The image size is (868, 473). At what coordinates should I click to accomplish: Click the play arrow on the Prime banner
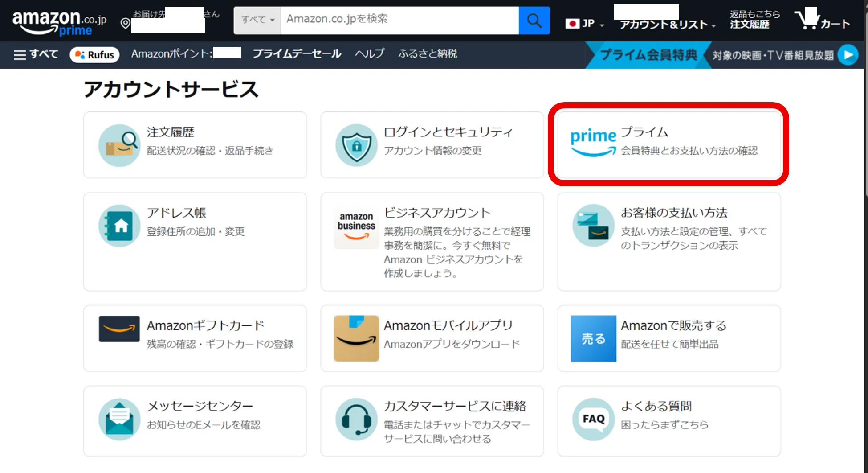pos(848,55)
